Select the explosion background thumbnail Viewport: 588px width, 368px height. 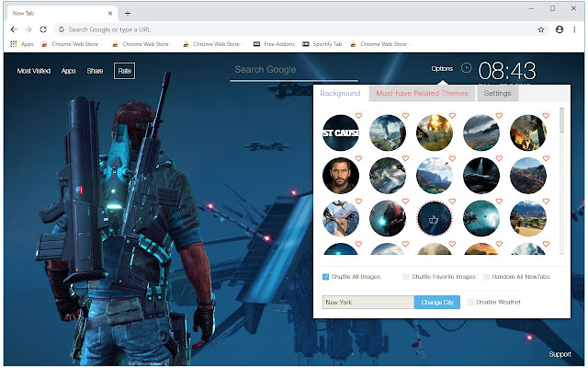435,132
